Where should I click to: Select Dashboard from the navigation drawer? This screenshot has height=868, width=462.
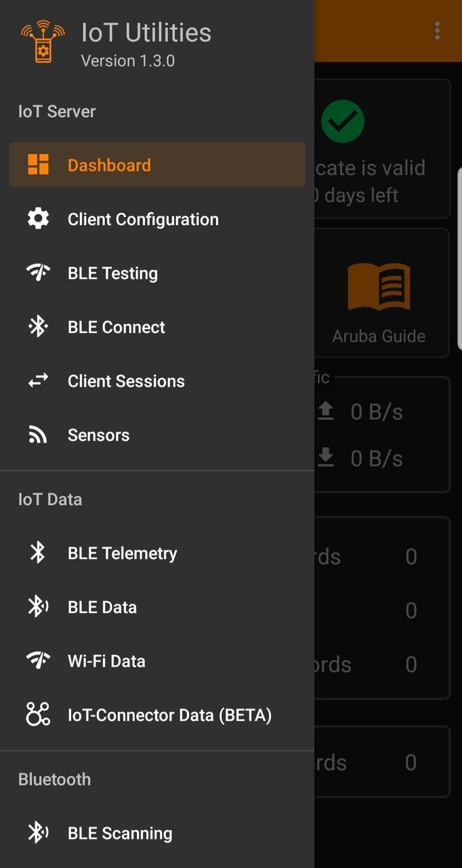coord(156,164)
